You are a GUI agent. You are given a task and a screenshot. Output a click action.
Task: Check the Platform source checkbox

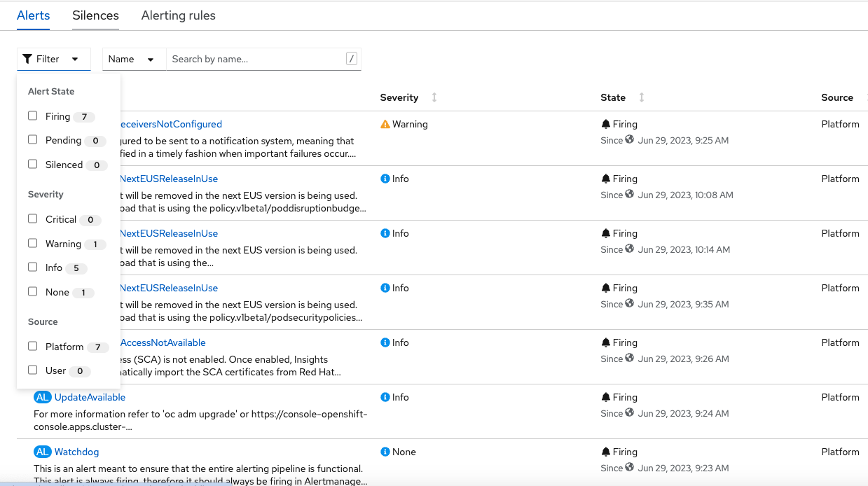pyautogui.click(x=32, y=346)
